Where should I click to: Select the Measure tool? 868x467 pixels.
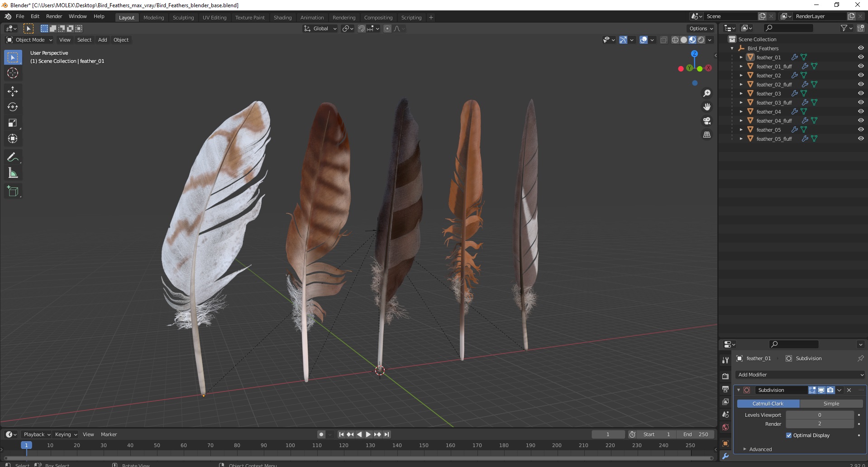(13, 173)
